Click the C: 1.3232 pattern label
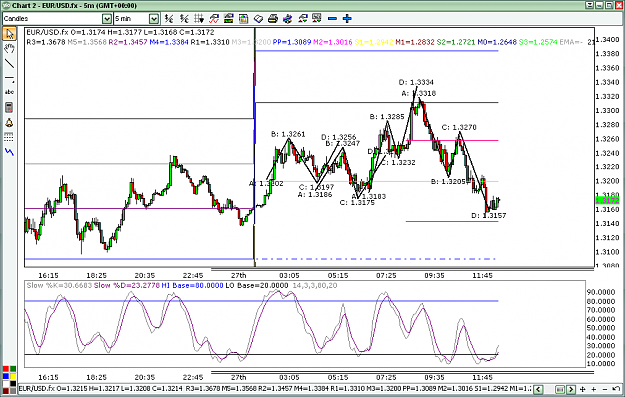625x397 pixels. point(398,163)
